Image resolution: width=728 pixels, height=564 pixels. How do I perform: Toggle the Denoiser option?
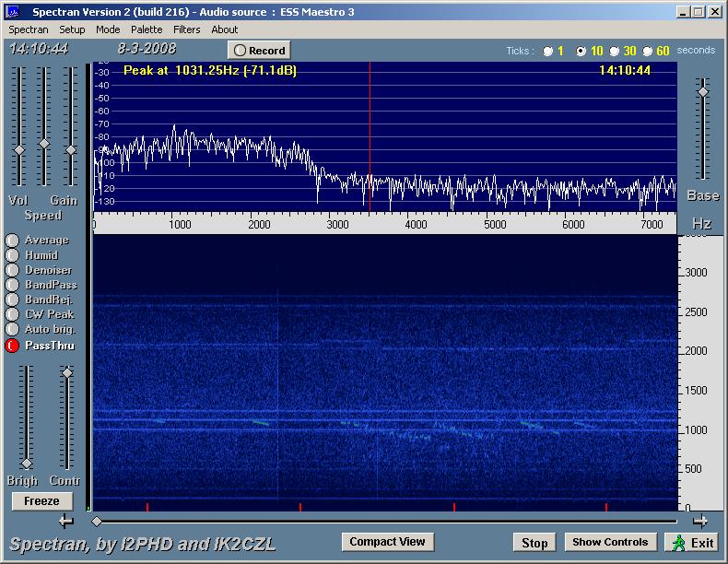(12, 270)
